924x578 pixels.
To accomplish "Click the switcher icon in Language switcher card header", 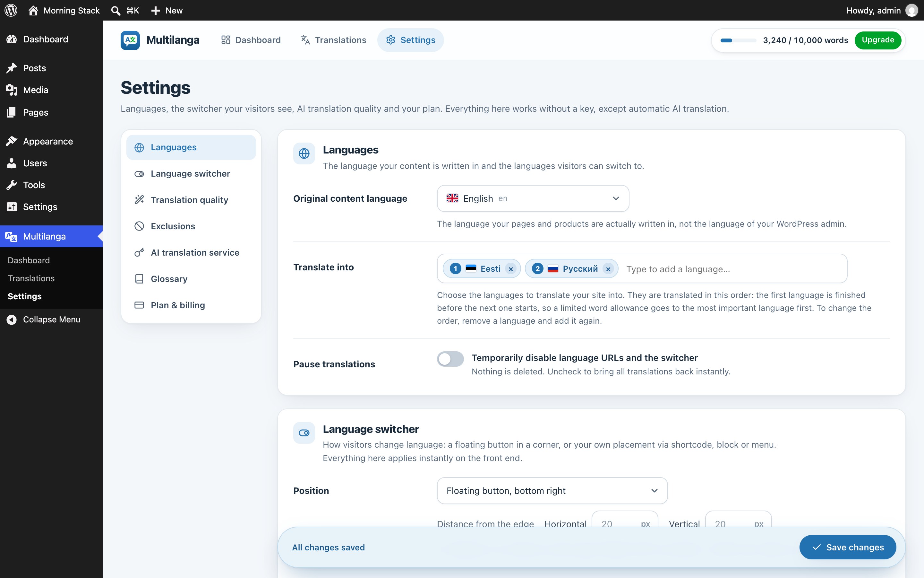I will coord(304,433).
